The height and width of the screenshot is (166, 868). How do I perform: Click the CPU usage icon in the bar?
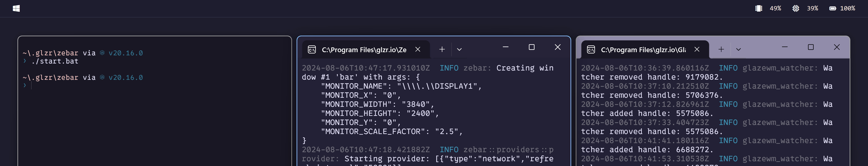pos(796,8)
